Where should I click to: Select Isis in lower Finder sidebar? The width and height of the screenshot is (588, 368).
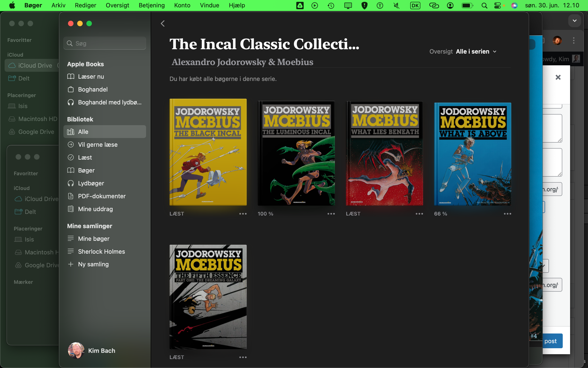pos(24,239)
